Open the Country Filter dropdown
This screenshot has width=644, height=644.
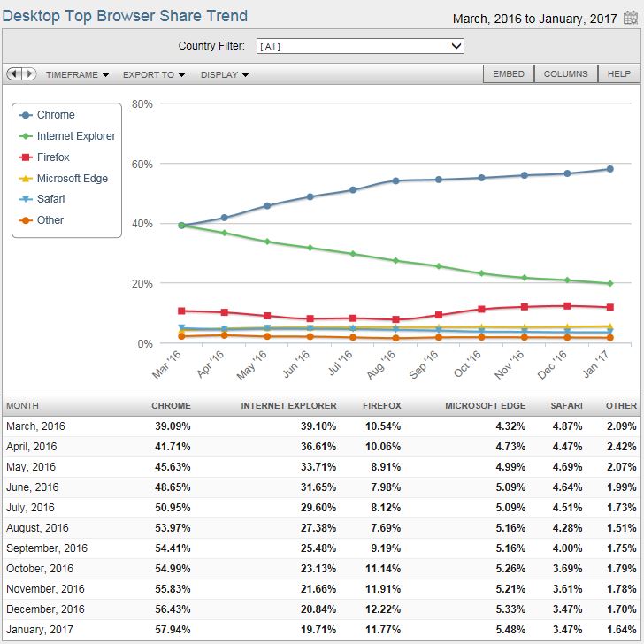360,46
